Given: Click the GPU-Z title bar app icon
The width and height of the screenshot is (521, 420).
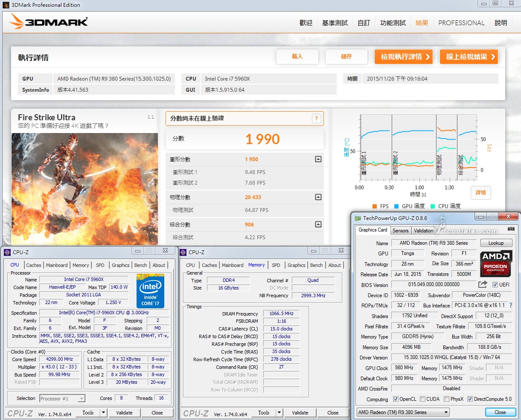Looking at the screenshot, I should point(358,218).
